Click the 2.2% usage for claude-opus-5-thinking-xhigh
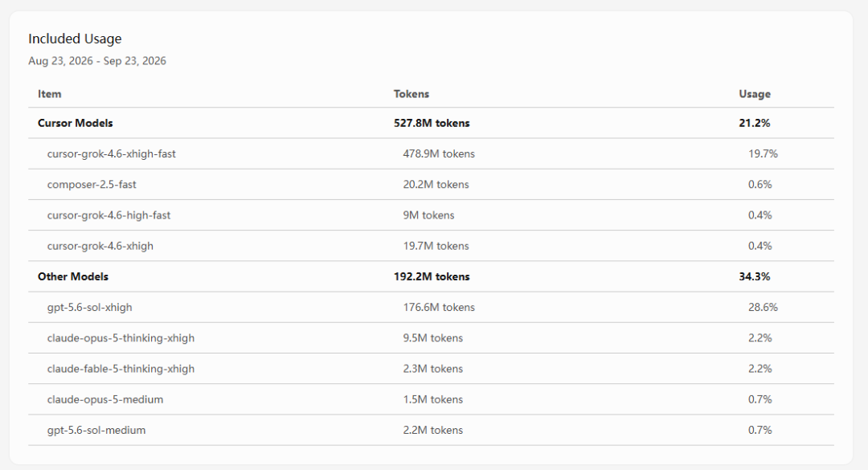The height and width of the screenshot is (470, 868). pos(760,338)
